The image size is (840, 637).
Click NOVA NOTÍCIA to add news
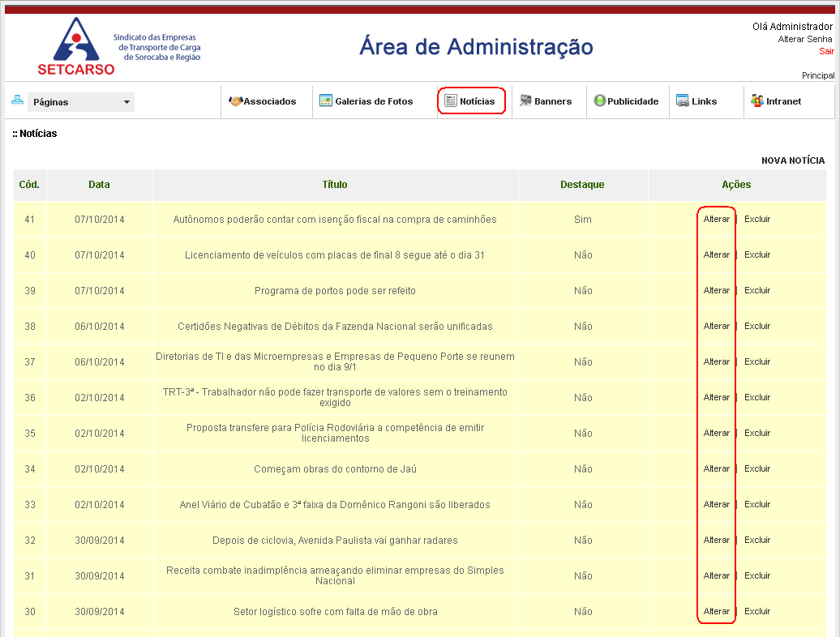pos(793,160)
